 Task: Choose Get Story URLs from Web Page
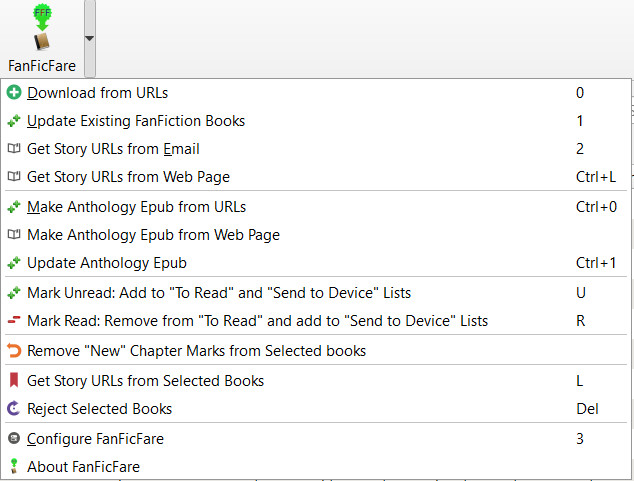[128, 177]
